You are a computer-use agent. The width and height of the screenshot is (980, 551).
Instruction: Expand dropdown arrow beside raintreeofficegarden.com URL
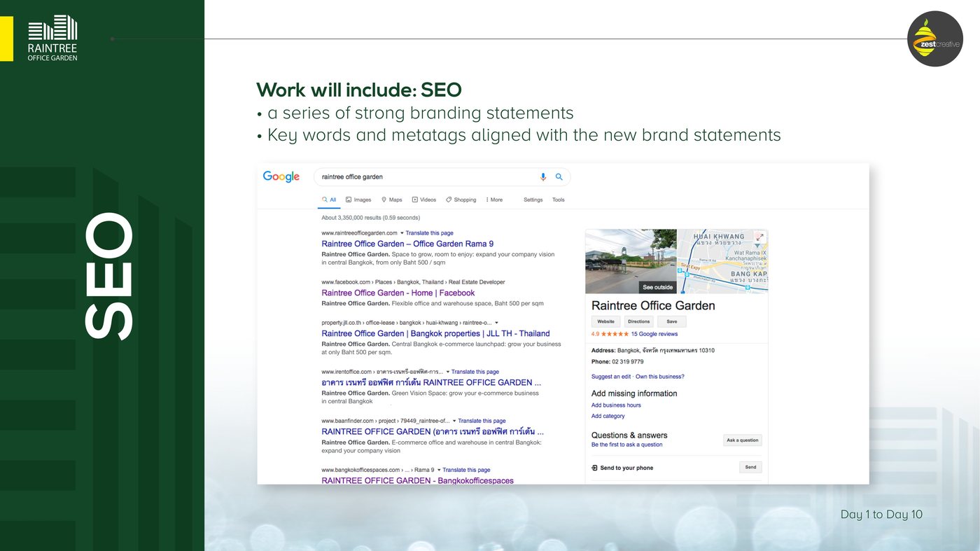(x=402, y=232)
